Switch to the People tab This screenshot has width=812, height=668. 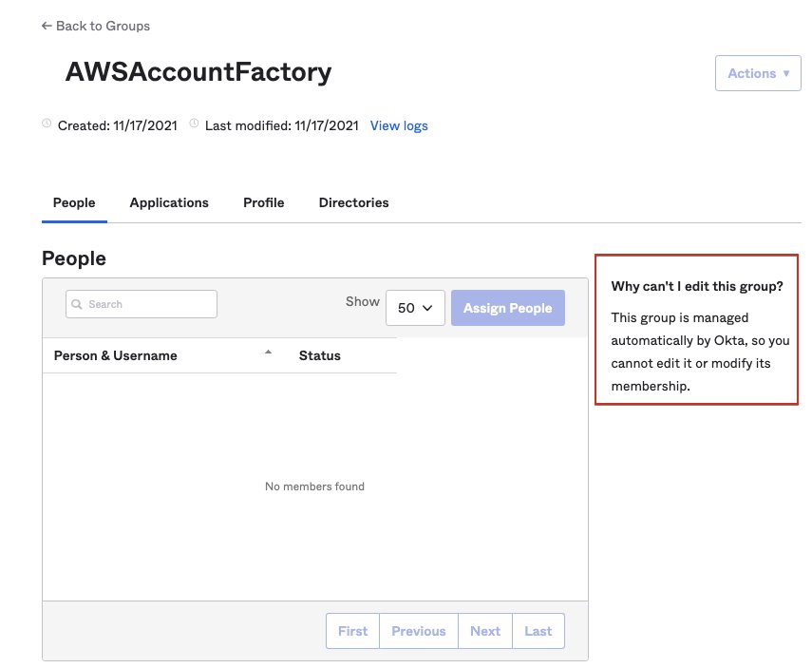(x=74, y=202)
